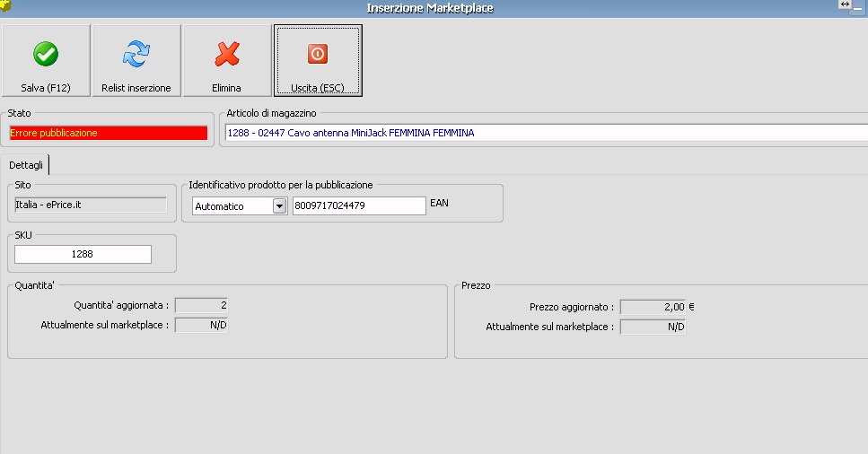Click the red X Elimina button
The image size is (868, 454).
(227, 60)
